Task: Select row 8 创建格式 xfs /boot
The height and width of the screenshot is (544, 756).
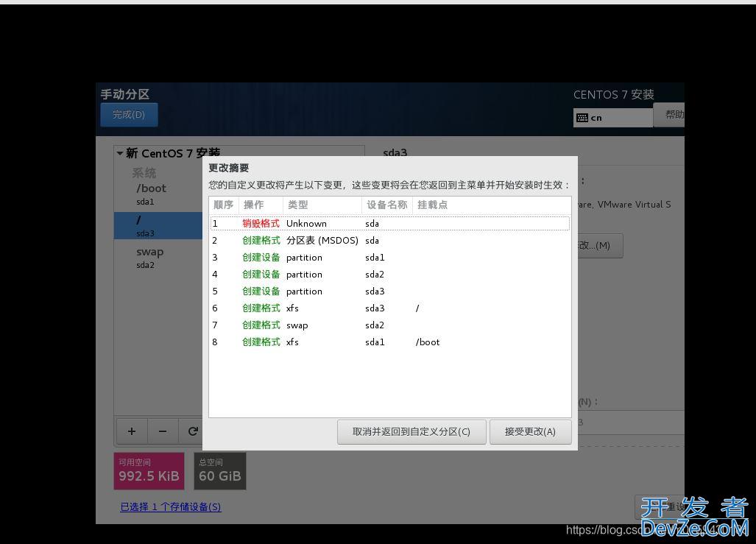Action: [390, 342]
